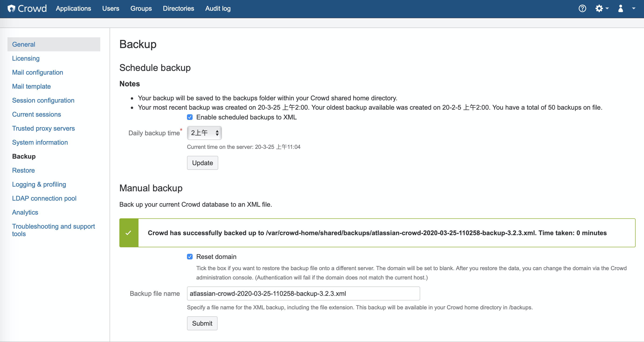Submit the manual backup

[x=202, y=323]
